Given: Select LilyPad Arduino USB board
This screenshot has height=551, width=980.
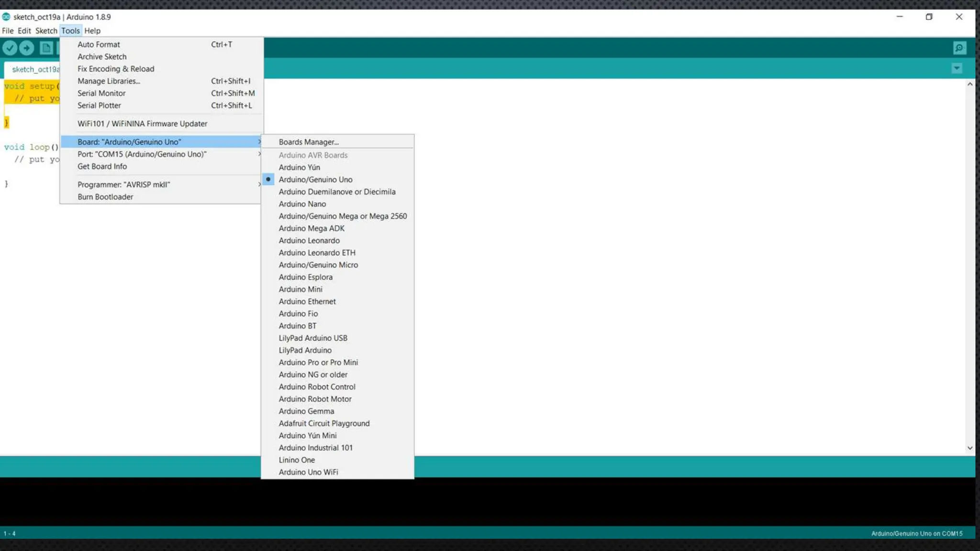Looking at the screenshot, I should (337, 338).
